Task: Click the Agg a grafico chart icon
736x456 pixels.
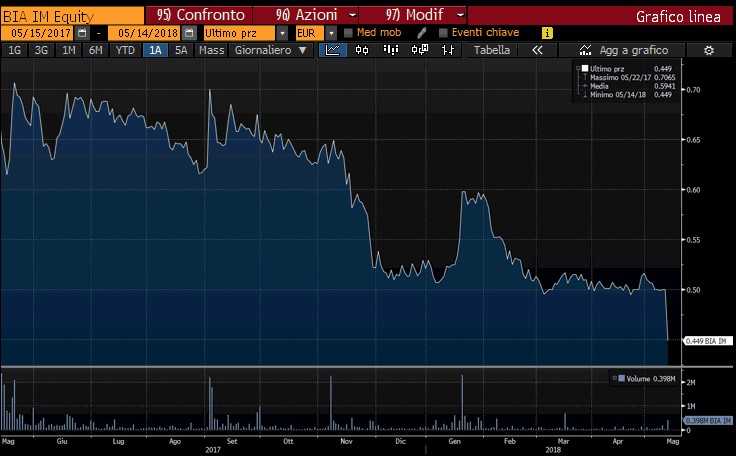Action: pyautogui.click(x=585, y=50)
